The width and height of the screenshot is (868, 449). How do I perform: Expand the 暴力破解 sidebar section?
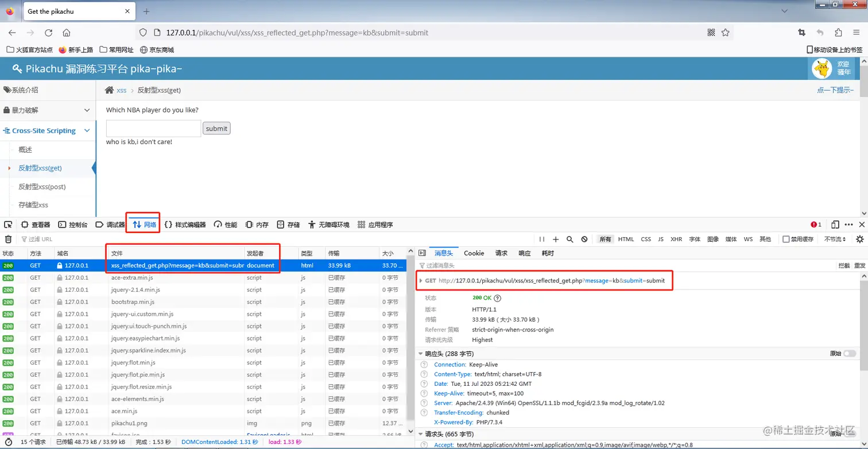tap(48, 110)
